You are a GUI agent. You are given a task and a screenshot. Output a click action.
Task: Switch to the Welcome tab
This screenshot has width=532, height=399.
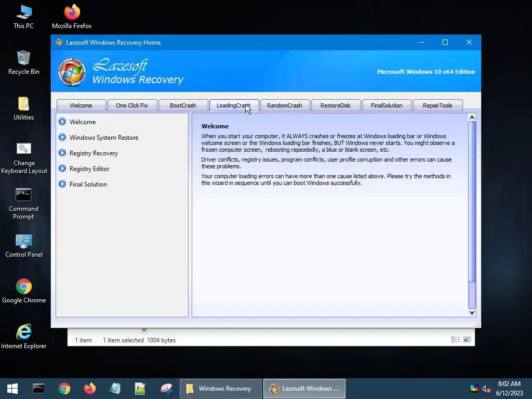pos(81,105)
